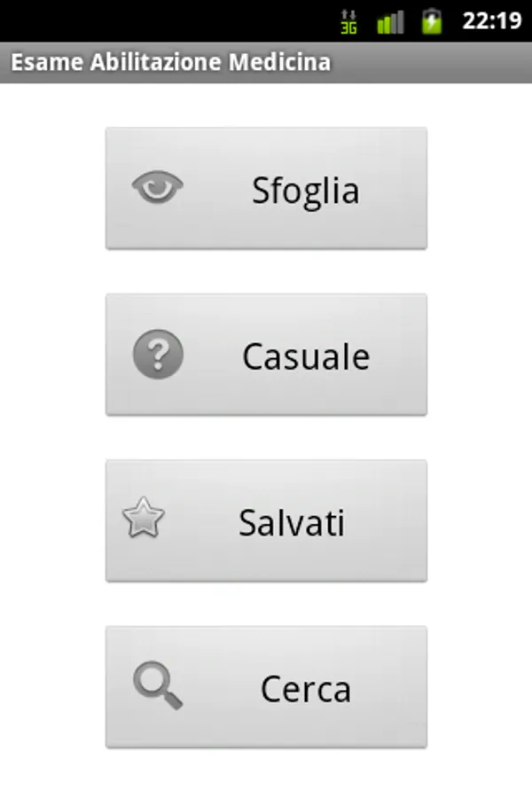Open the Cerca search button
Image resolution: width=532 pixels, height=798 pixels.
click(x=266, y=687)
